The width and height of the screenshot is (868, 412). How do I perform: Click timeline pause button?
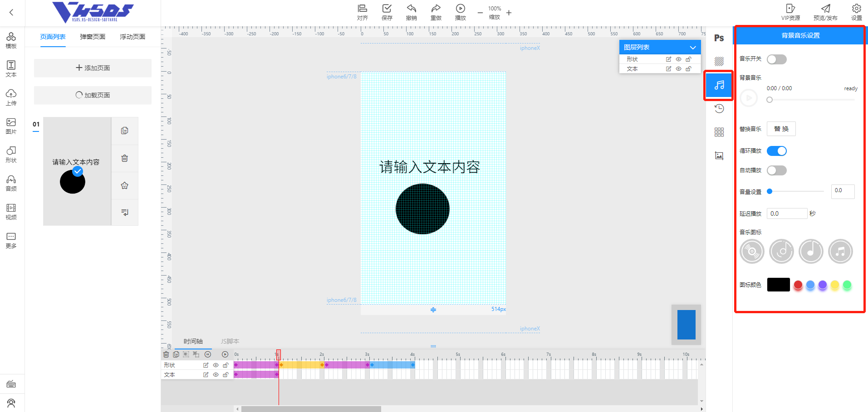click(x=208, y=354)
